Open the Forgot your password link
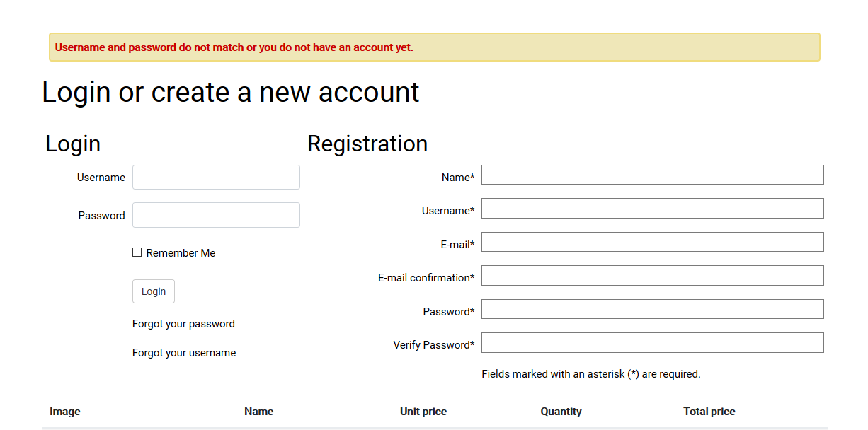 (x=183, y=324)
